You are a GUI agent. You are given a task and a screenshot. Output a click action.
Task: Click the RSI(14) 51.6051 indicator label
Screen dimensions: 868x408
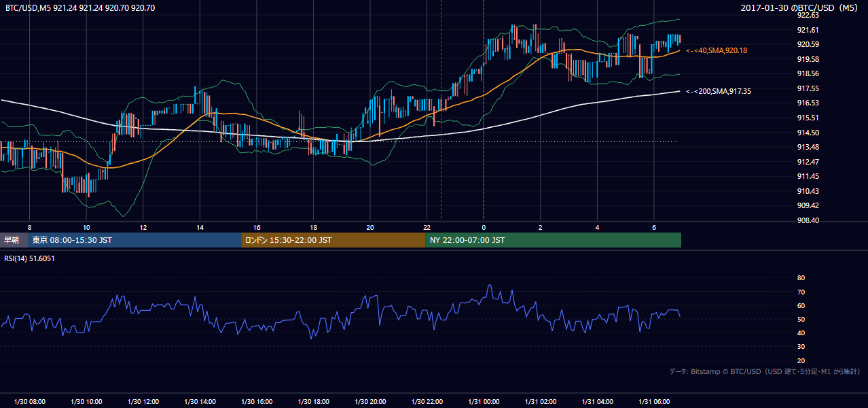30,258
